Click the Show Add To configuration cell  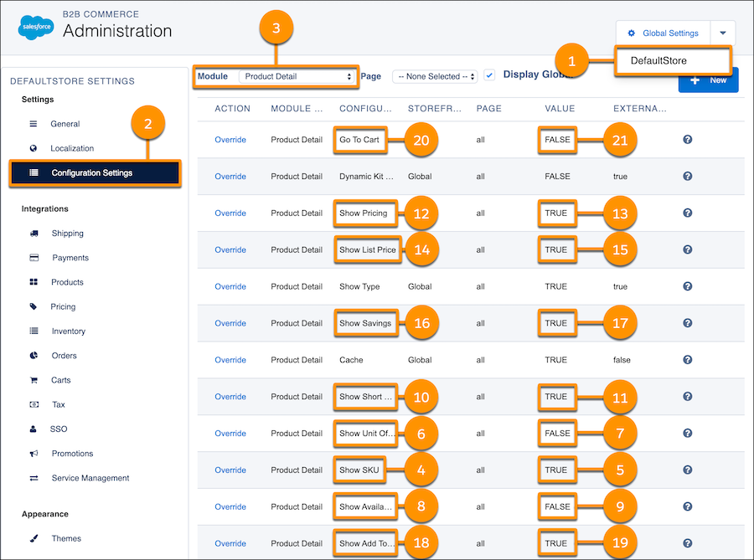tap(365, 543)
